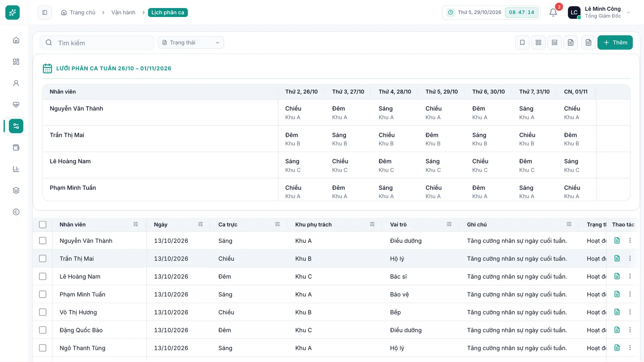Toggle the sidebar panel button
644x362 pixels.
tap(45, 12)
